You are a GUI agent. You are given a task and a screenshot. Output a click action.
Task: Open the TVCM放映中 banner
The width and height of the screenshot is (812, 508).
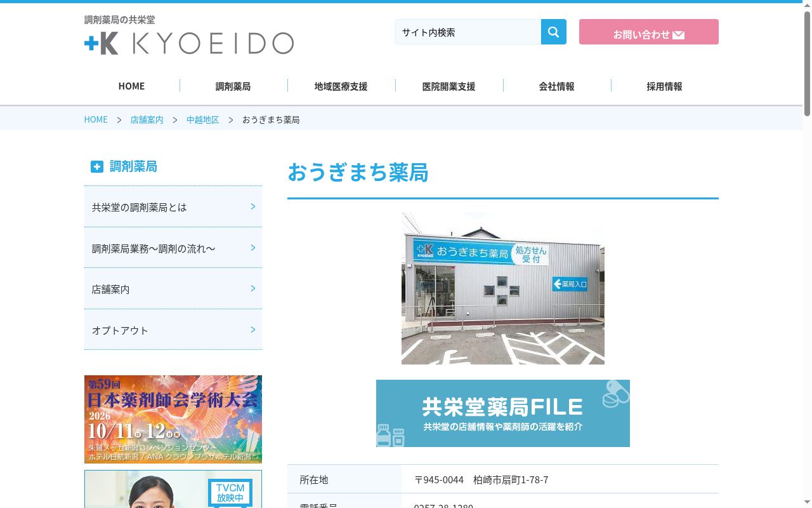(x=173, y=489)
